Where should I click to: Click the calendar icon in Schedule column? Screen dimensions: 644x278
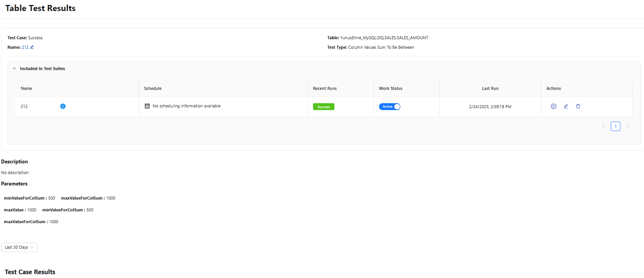pyautogui.click(x=147, y=106)
